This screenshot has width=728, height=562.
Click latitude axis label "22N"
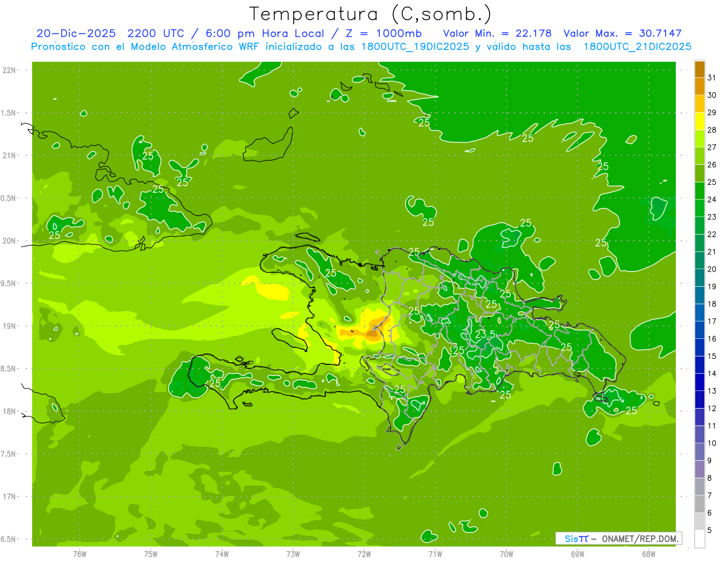point(10,70)
